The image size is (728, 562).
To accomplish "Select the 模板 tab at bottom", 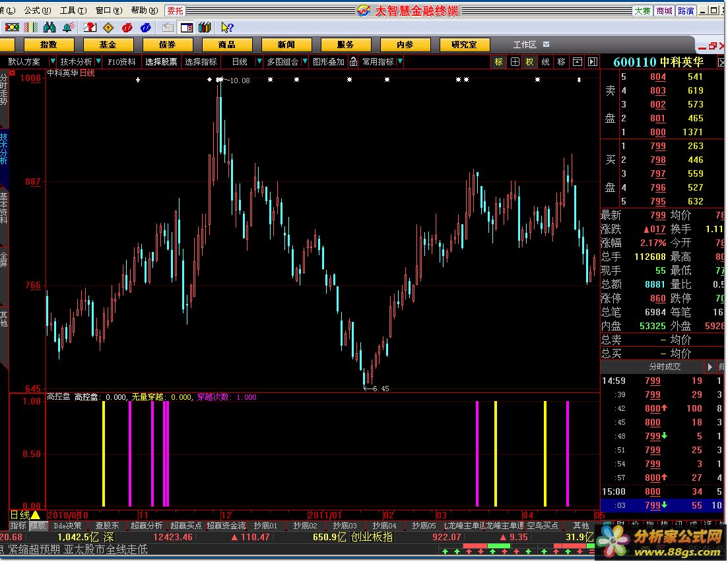I will tap(38, 525).
